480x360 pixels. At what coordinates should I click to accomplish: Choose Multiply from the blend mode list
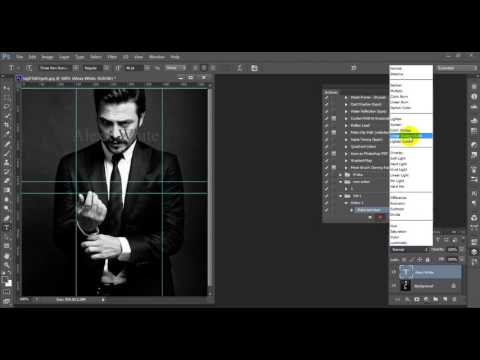coord(397,91)
